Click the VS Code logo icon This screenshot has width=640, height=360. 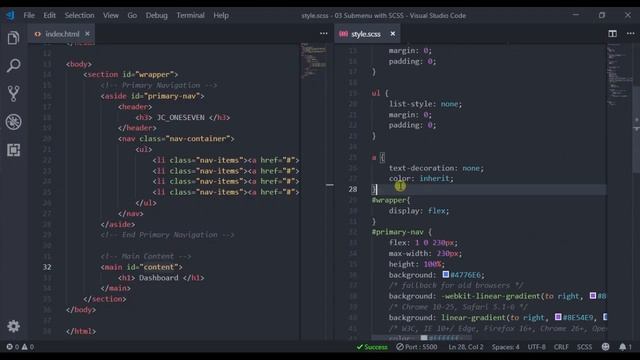(10, 15)
